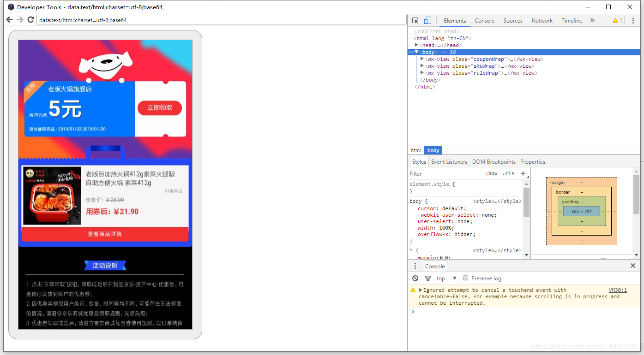Select the html lang="zh-CN" node
This screenshot has width=644, height=355.
click(443, 38)
